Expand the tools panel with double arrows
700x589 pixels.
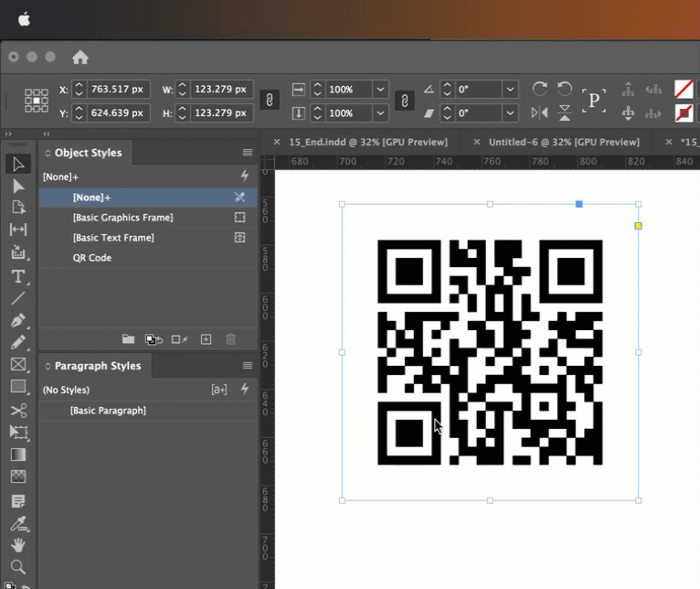pos(8,134)
